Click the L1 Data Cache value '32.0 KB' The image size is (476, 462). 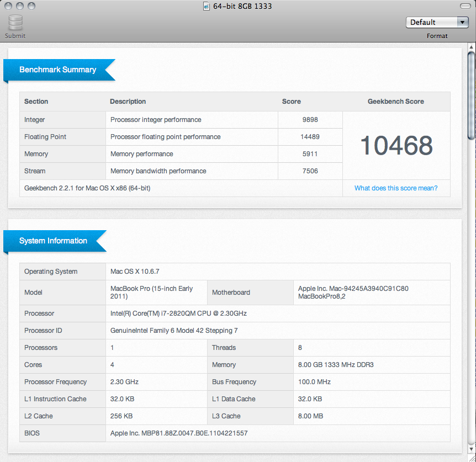click(x=310, y=399)
